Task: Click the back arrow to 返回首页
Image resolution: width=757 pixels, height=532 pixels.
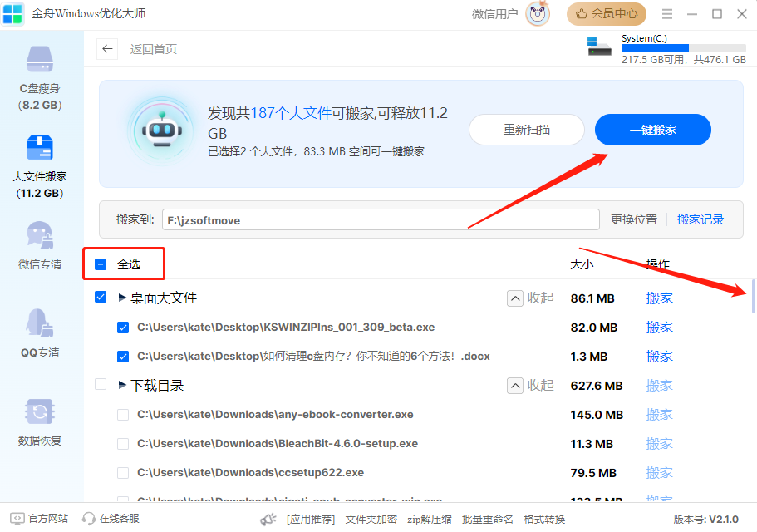Action: (107, 49)
